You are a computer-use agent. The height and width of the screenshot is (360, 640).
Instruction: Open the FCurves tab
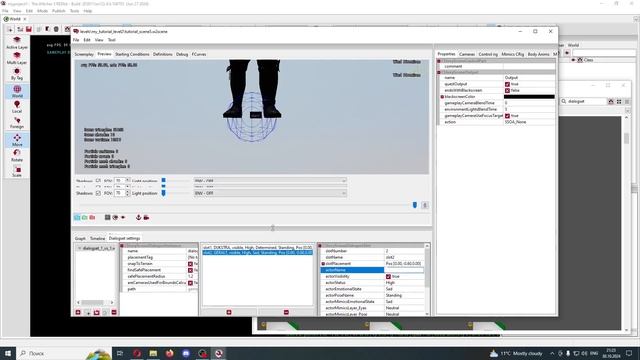199,54
